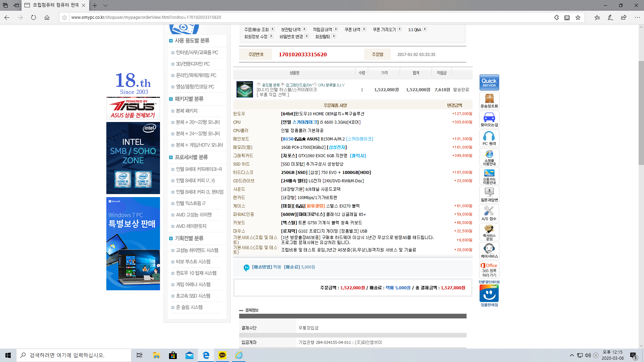The image size is (644, 362).
Task: Open 찾아오는길 directions car icon
Action: click(x=489, y=119)
